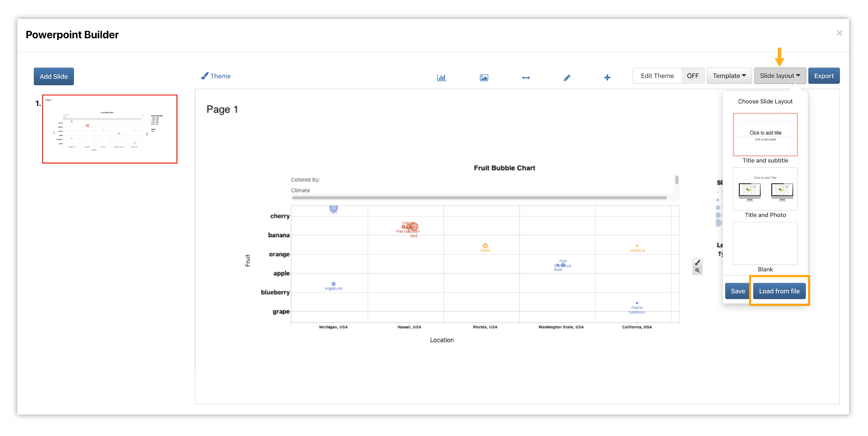Image resolution: width=868 pixels, height=436 pixels.
Task: Click the 'banana' axis label
Action: pyautogui.click(x=279, y=235)
